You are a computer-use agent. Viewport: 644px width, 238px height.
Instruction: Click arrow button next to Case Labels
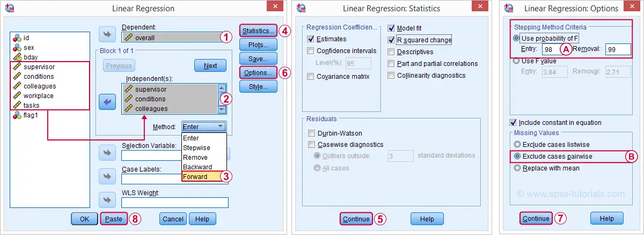tap(108, 176)
